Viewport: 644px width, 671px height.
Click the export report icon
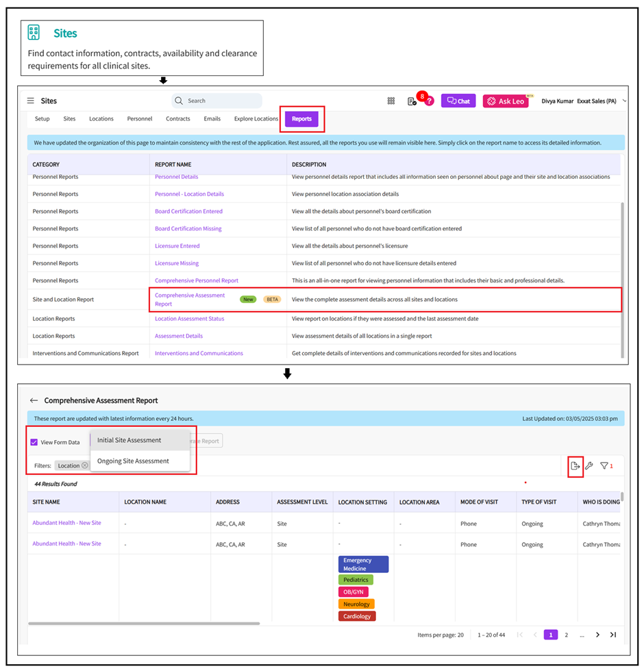click(575, 466)
